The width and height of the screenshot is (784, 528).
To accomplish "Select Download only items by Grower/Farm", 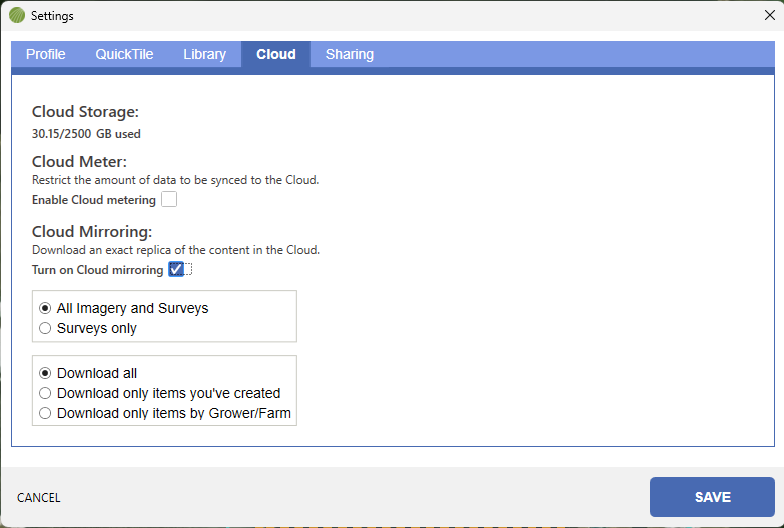I will pos(45,413).
